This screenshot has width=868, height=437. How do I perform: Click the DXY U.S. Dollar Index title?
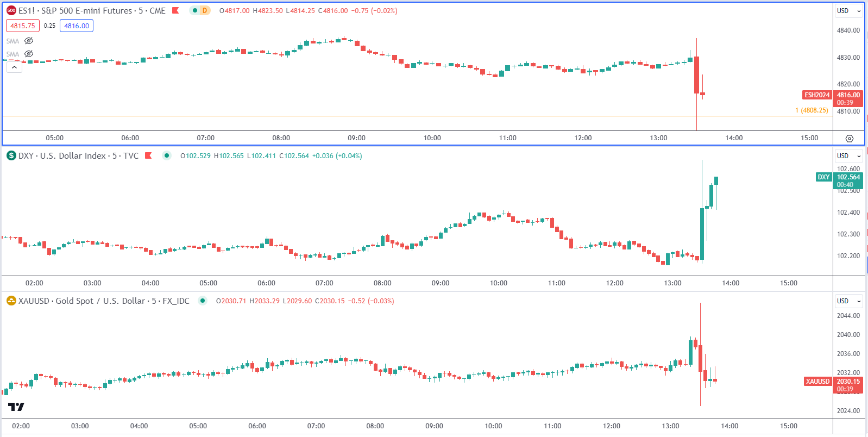[x=78, y=155]
